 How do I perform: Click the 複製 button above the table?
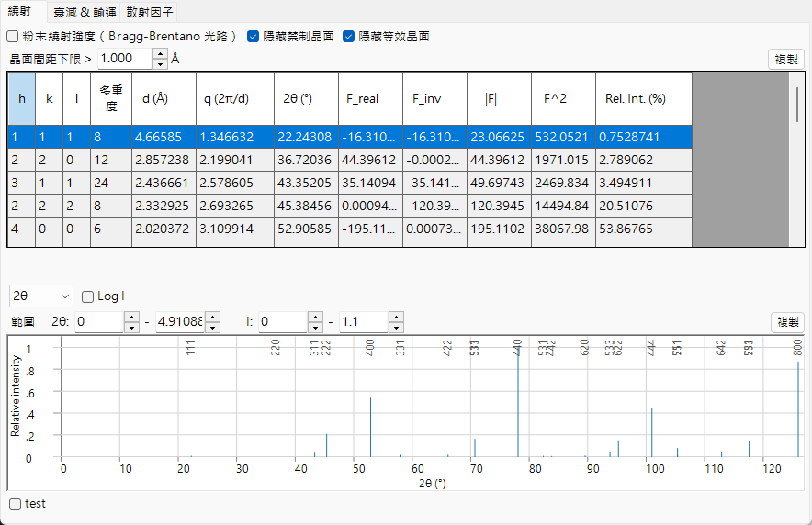click(x=785, y=60)
